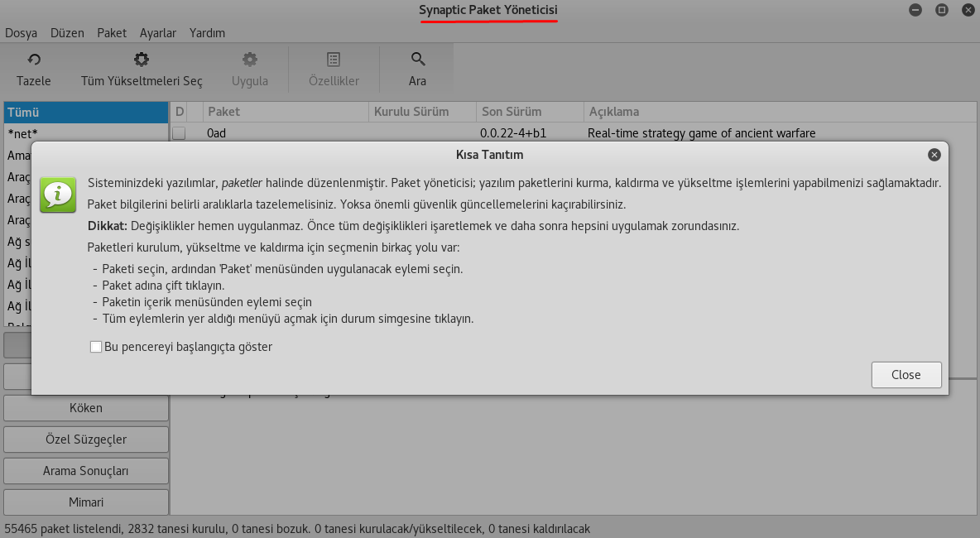The image size is (980, 538).
Task: Click the Kısa Tanıtım dialog title
Action: [x=489, y=154]
